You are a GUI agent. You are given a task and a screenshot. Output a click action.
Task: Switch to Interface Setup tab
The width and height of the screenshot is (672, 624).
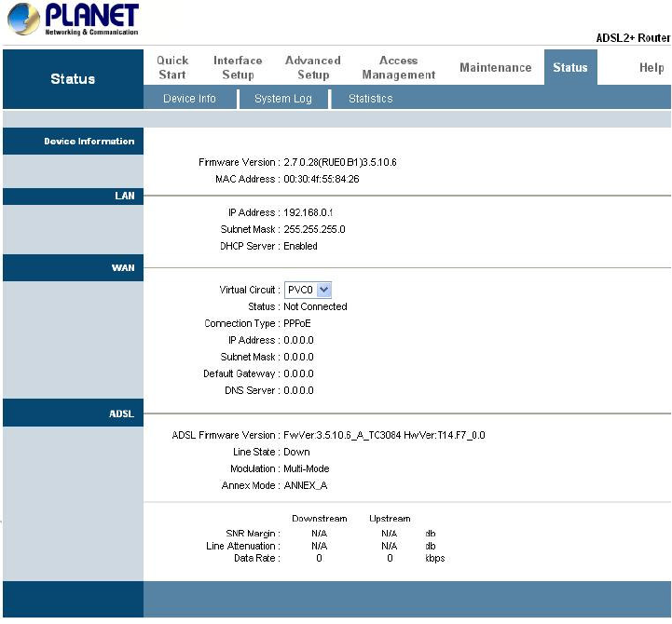click(238, 67)
